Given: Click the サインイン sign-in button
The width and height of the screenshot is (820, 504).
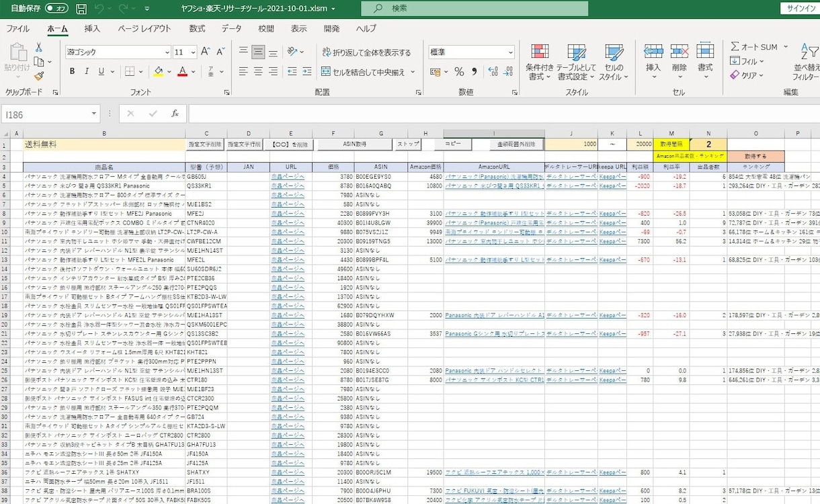Looking at the screenshot, I should pyautogui.click(x=800, y=9).
